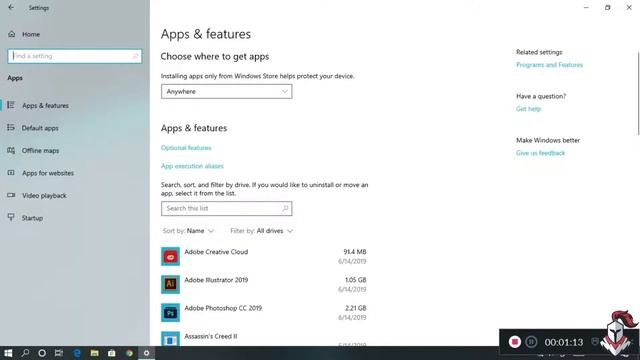Screen dimensions: 640x360
Task: Click the Apps for websites sidebar icon
Action: click(11, 173)
